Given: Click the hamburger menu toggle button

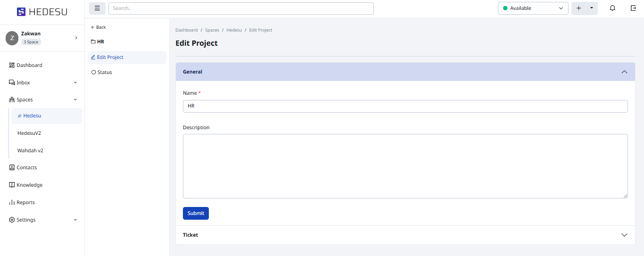Looking at the screenshot, I should [x=97, y=8].
